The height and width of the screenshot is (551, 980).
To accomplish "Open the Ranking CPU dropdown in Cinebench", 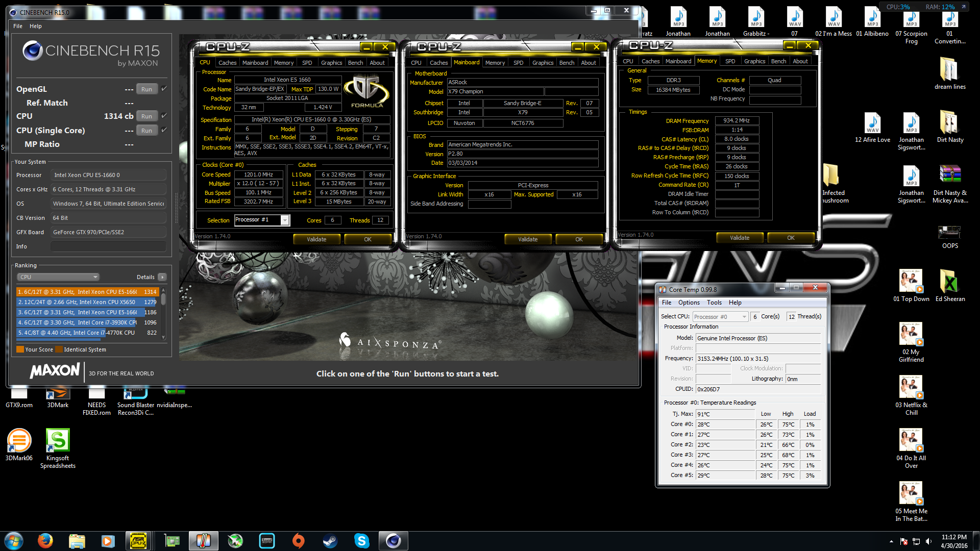I will pyautogui.click(x=58, y=277).
